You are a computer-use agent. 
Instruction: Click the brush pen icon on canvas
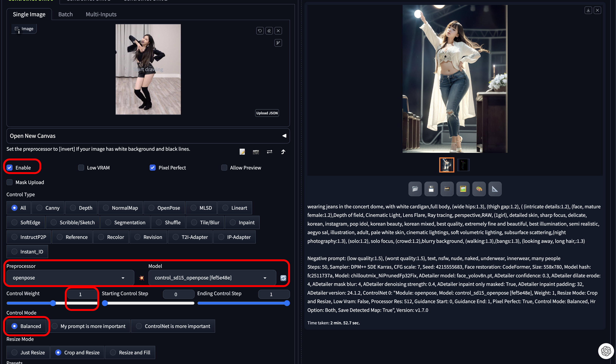click(278, 43)
